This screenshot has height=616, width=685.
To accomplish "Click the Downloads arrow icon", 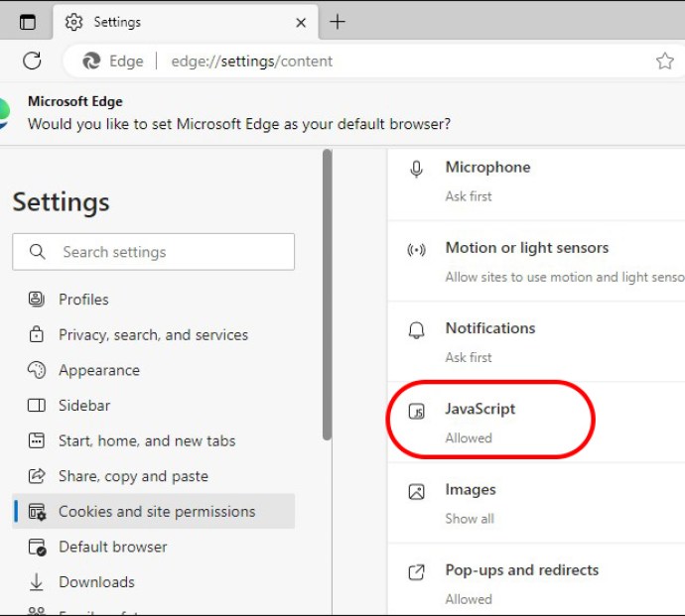I will pyautogui.click(x=37, y=582).
